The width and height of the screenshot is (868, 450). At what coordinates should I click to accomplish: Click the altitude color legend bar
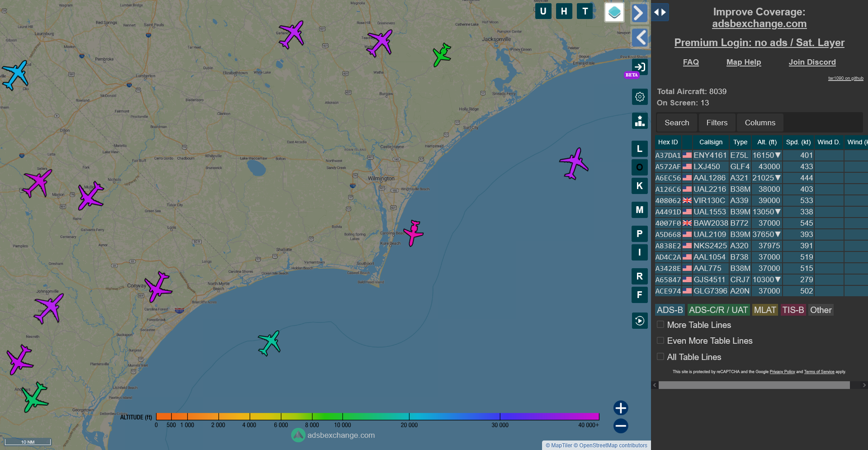pos(377,417)
